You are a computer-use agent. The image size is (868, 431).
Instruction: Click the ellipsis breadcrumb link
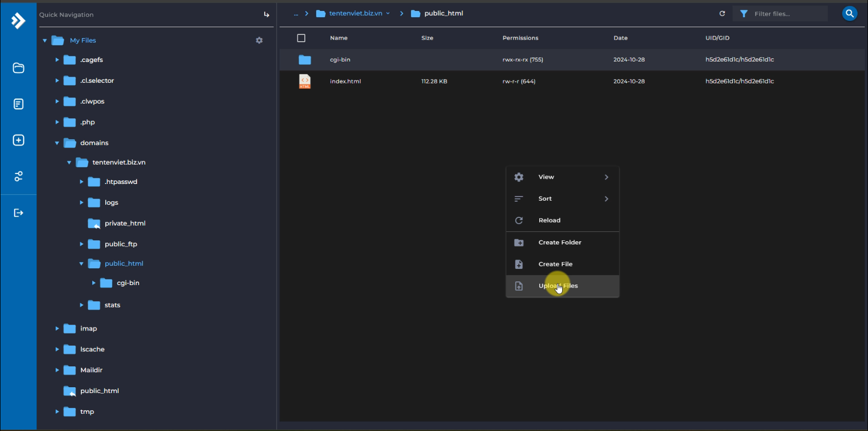(296, 14)
